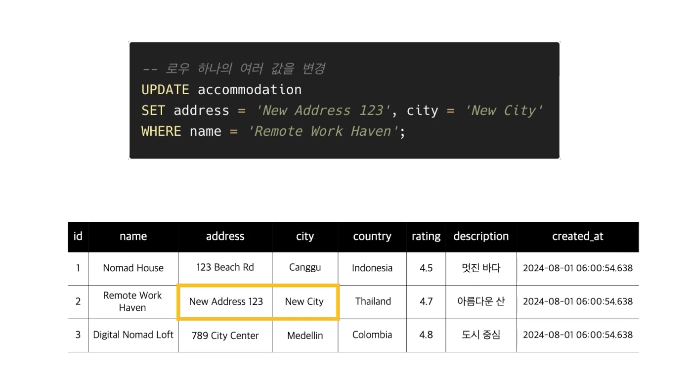The image size is (685, 367).
Task: Click the created_at timestamp in Thailand row
Action: click(578, 301)
